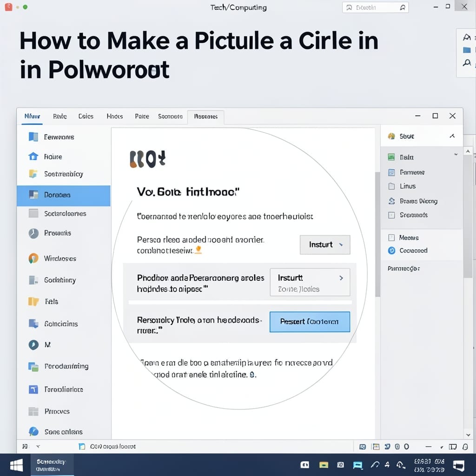
Task: Open the Secnoete tab
Action: 170,116
